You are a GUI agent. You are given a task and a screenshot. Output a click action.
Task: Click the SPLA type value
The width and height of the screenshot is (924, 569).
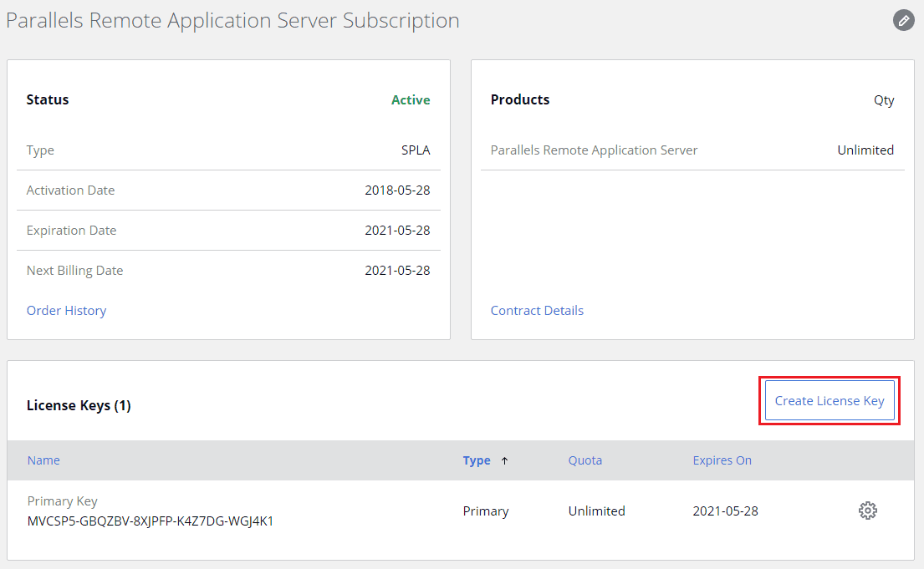[416, 150]
